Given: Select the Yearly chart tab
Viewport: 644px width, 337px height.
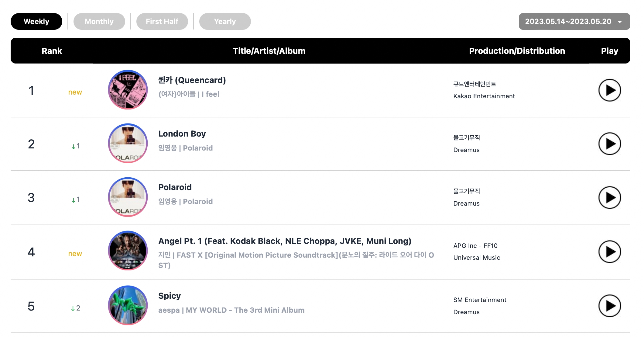Looking at the screenshot, I should click(x=225, y=22).
